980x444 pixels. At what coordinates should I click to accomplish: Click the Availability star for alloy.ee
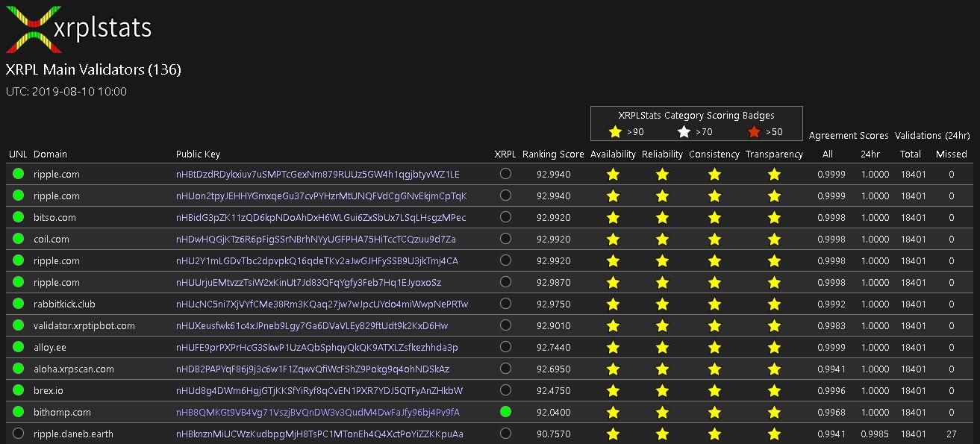click(613, 348)
